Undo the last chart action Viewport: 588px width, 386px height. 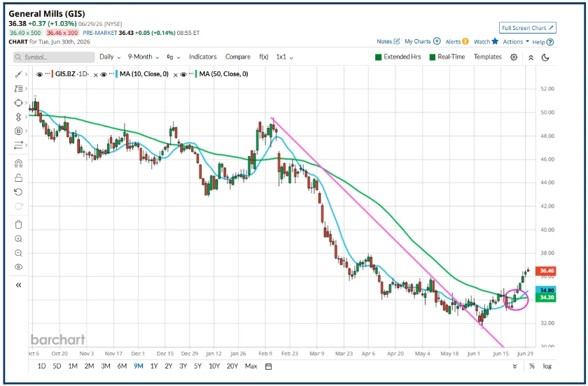pyautogui.click(x=18, y=192)
